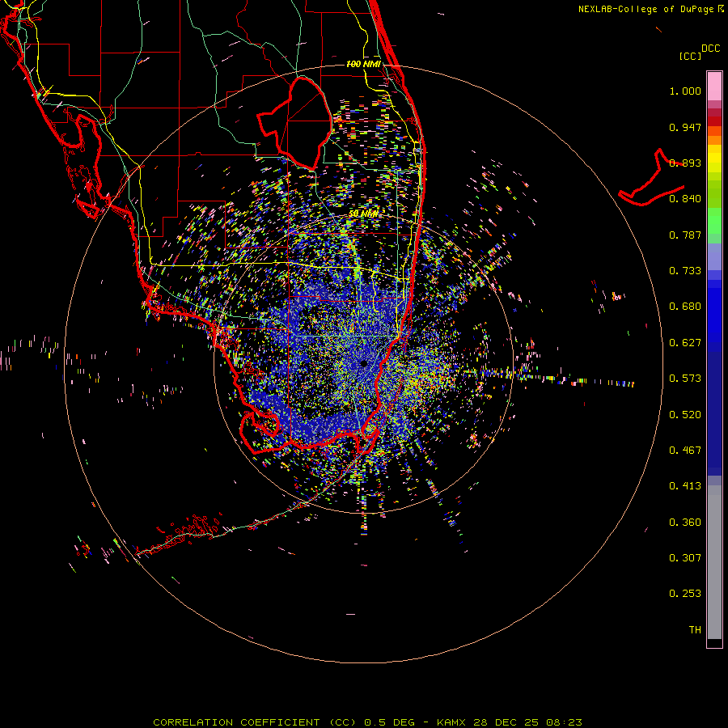This screenshot has height=728, width=728.
Task: Pick the bright blue swatch near 0.680
Action: tap(714, 311)
